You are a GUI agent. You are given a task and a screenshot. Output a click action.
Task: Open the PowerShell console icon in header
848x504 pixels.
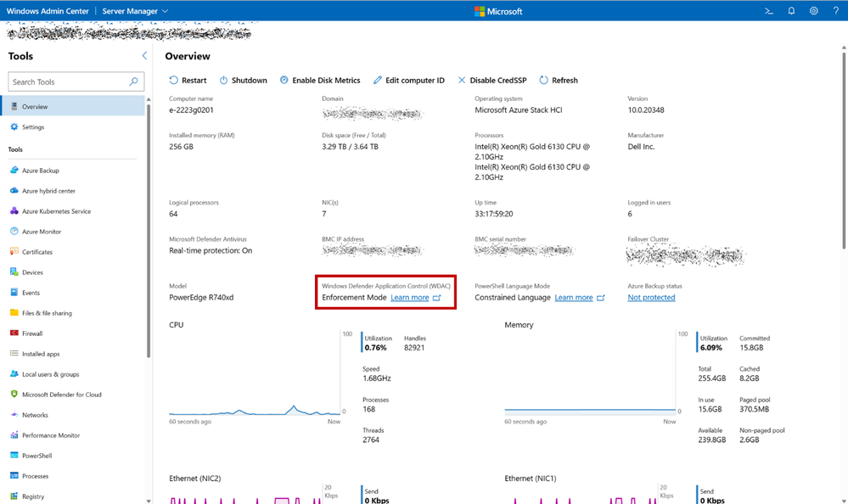pos(768,11)
